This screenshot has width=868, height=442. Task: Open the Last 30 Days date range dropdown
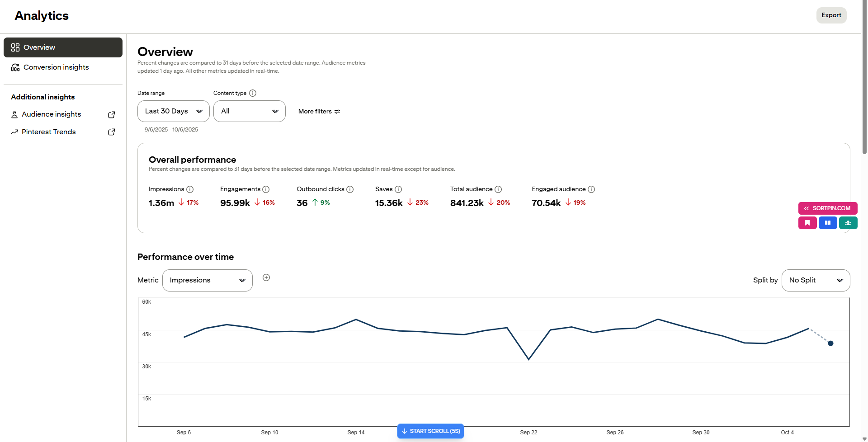(x=173, y=111)
